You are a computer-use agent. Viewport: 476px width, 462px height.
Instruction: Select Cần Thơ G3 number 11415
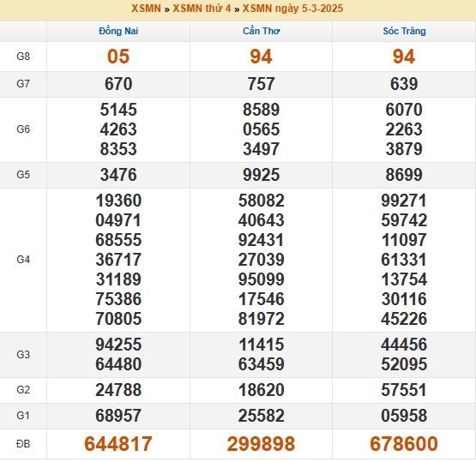coord(262,345)
